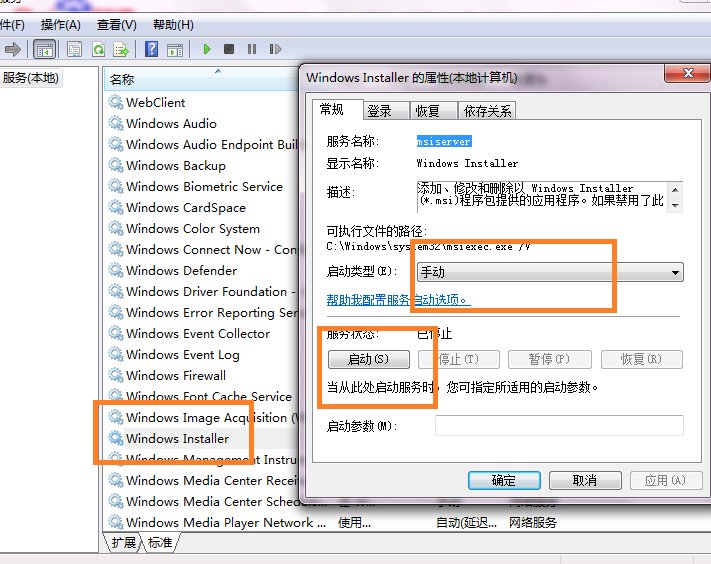Select Windows Media Center Receiver row
This screenshot has width=711, height=564.
coord(204,480)
